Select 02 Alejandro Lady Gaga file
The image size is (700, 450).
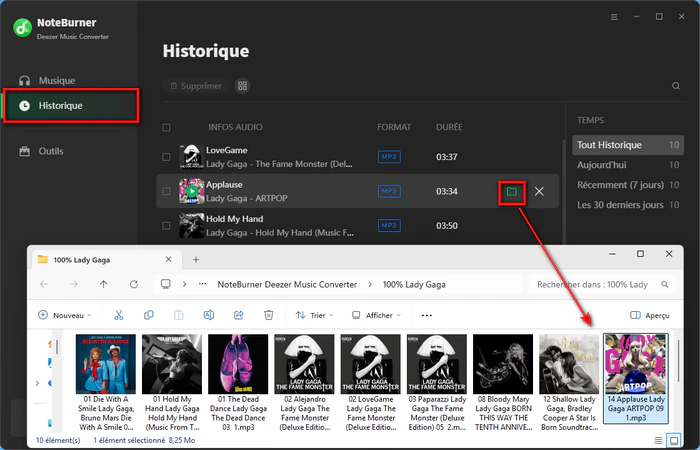pos(304,382)
